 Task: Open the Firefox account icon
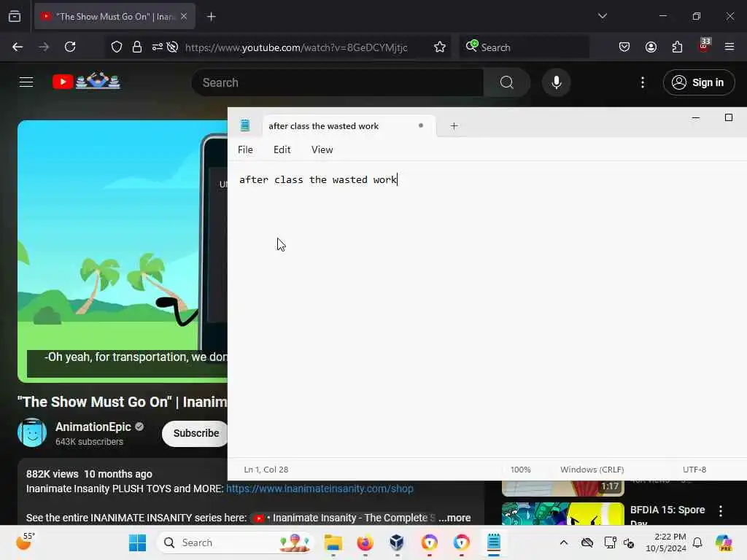(x=651, y=47)
